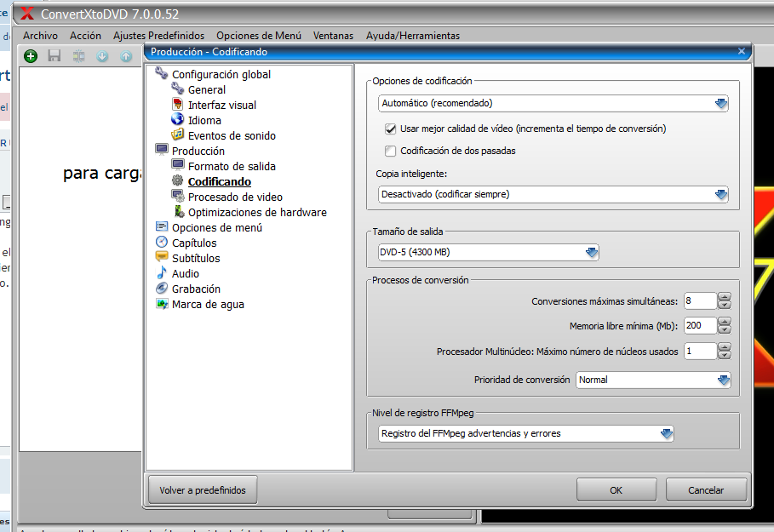Select the Audio tree item
Screen dimensions: 774x532
(x=186, y=273)
